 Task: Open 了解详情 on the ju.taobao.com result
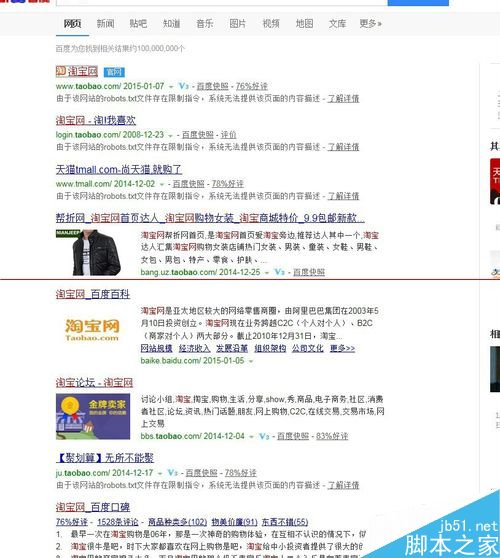[x=343, y=485]
